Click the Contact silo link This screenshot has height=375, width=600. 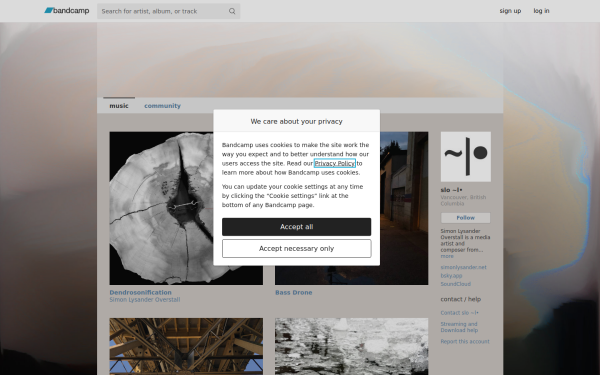[x=459, y=313]
